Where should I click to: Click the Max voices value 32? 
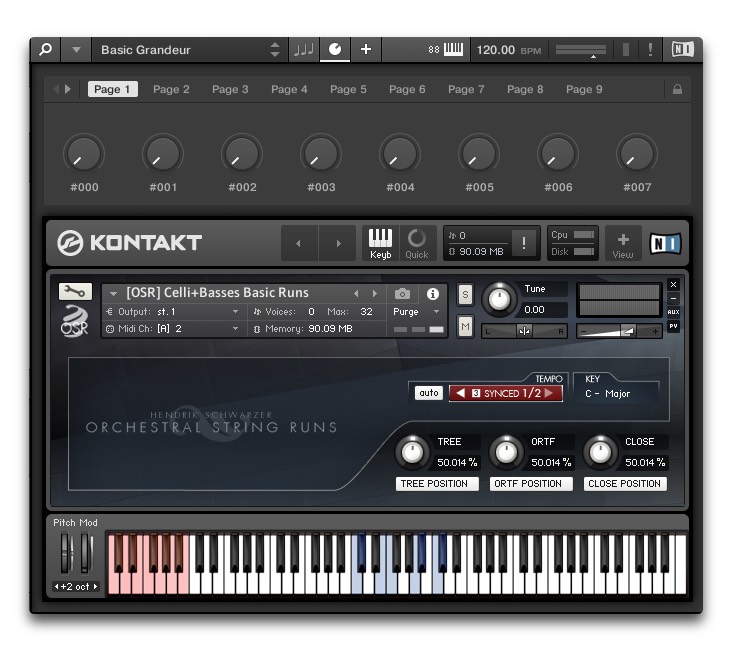366,311
